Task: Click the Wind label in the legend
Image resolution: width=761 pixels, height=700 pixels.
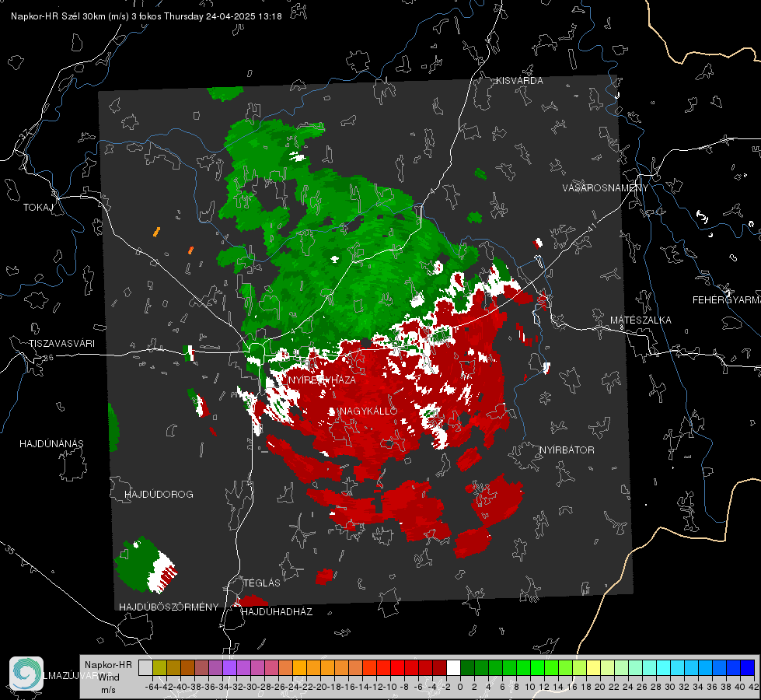Action: pyautogui.click(x=109, y=677)
